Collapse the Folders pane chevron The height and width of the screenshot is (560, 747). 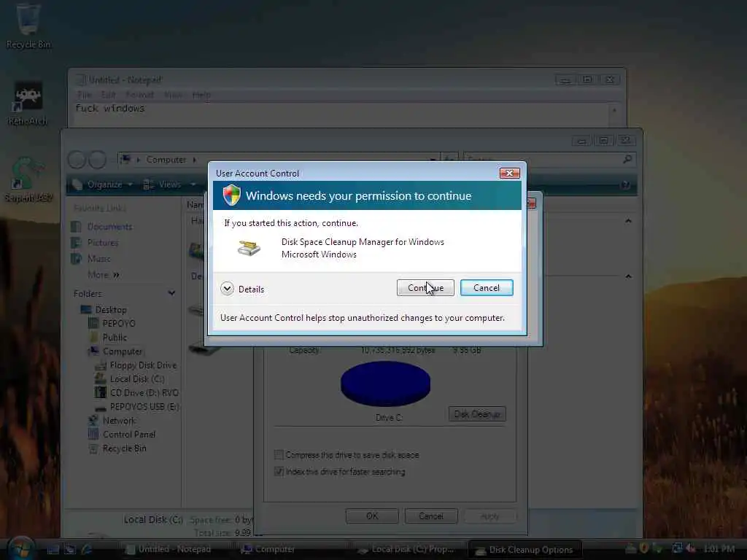click(171, 293)
